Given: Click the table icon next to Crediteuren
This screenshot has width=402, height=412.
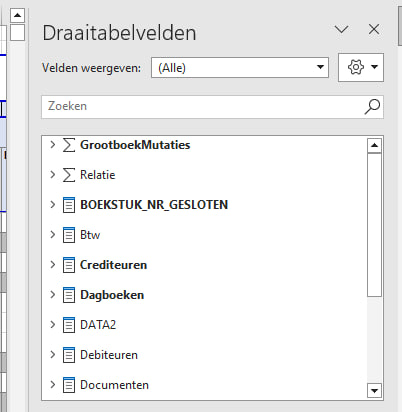Looking at the screenshot, I should pos(69,265).
